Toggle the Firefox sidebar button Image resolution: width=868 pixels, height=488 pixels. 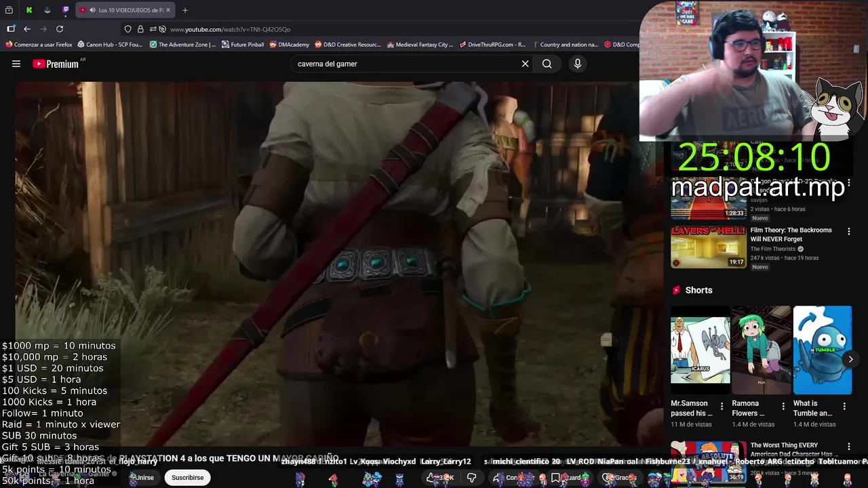(x=11, y=29)
